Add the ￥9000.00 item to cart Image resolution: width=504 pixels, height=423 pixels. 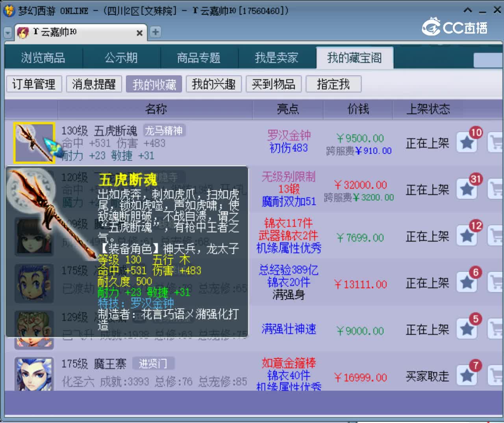(496, 329)
